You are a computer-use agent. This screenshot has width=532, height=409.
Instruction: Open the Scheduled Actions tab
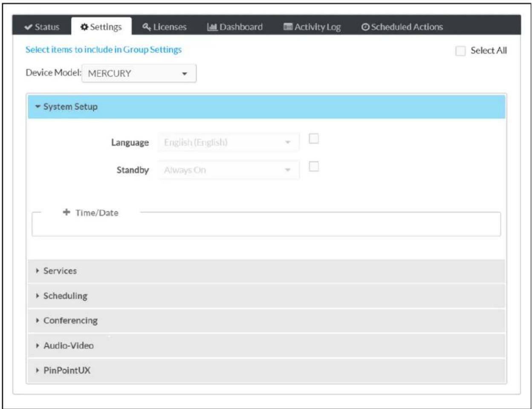tap(402, 27)
